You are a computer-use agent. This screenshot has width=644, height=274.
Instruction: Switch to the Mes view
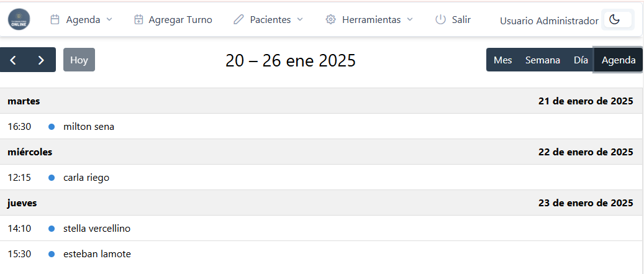click(x=502, y=60)
